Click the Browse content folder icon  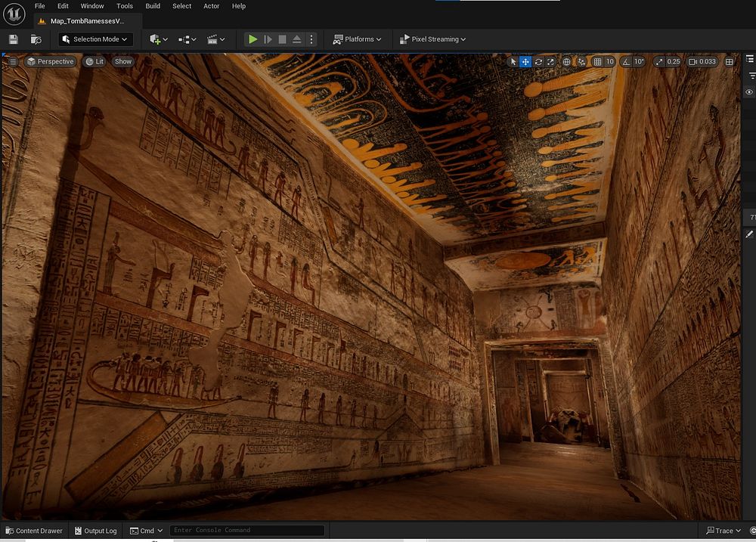tap(36, 39)
